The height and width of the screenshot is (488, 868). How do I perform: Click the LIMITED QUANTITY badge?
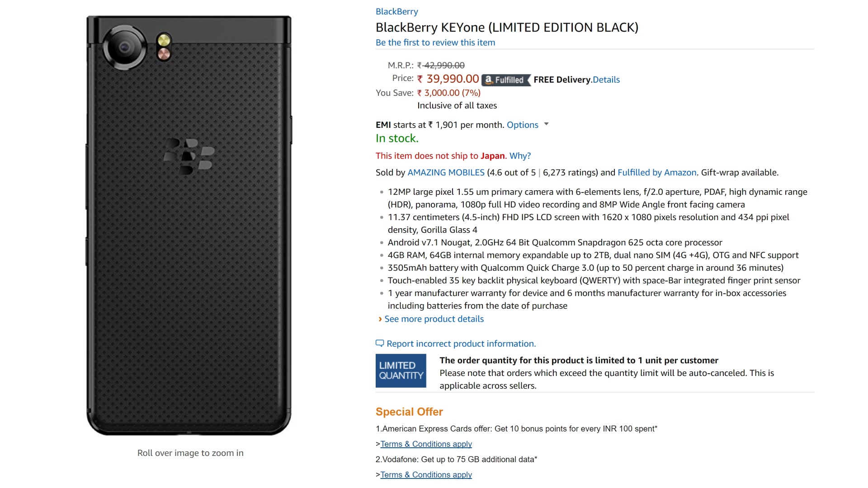(401, 371)
